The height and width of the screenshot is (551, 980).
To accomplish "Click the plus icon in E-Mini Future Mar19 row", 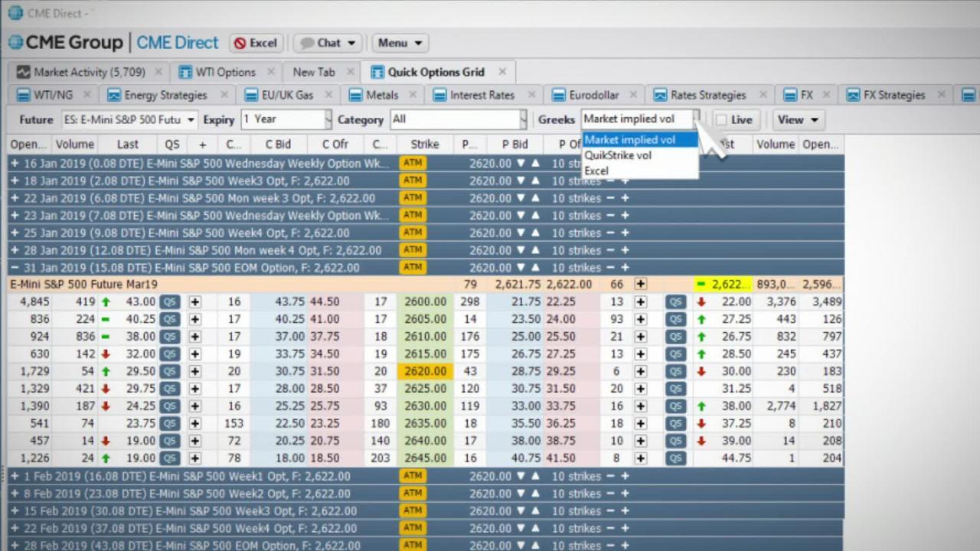I will point(640,284).
